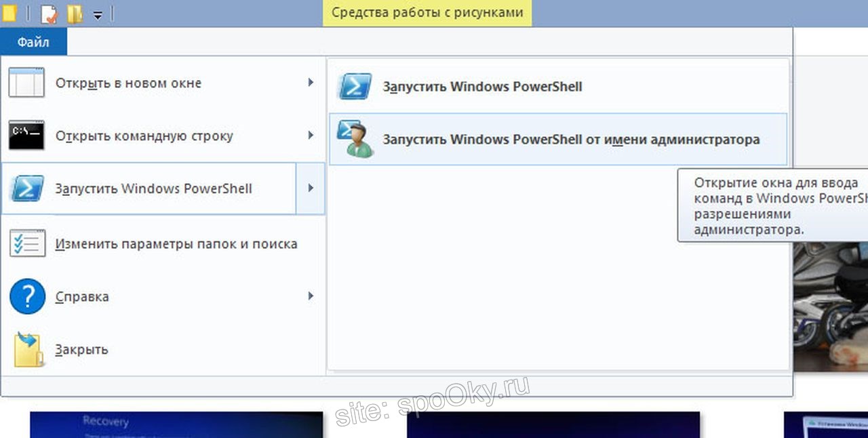Choose Запустить Windows PowerShell от имени администратора
Screen dimensions: 868x438
tap(558, 139)
